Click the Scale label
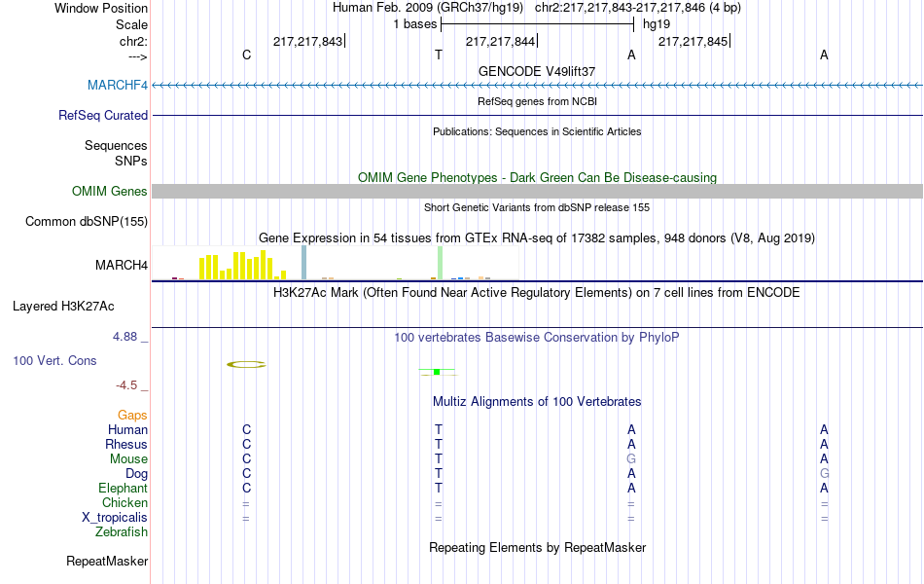 (x=132, y=24)
